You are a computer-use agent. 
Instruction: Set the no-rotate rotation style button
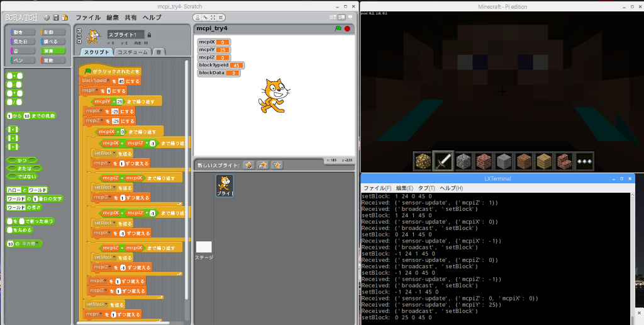[x=79, y=41]
